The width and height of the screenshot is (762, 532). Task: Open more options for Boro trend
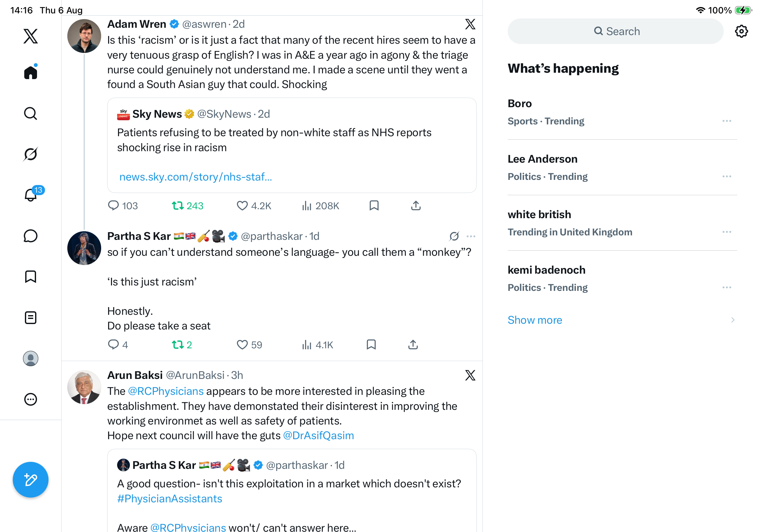[727, 121]
